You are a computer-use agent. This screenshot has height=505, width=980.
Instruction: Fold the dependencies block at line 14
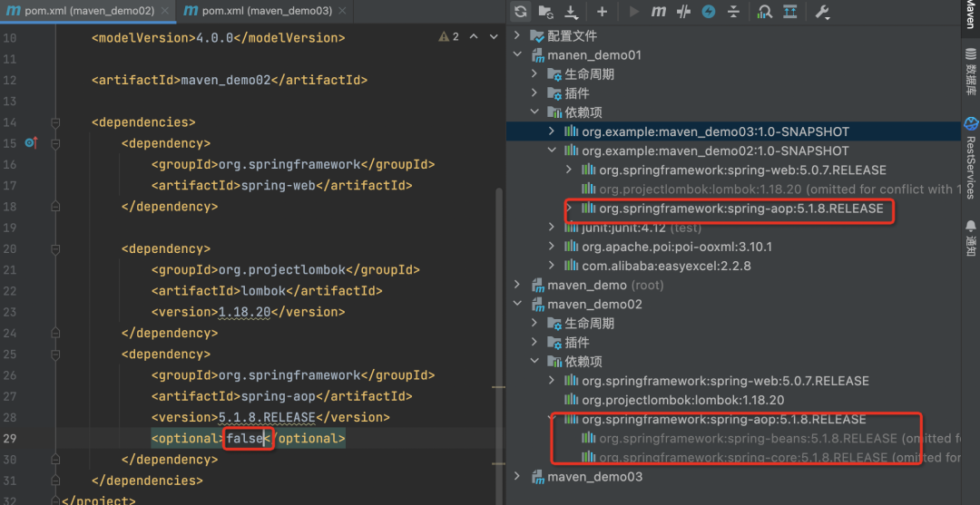[x=55, y=121]
